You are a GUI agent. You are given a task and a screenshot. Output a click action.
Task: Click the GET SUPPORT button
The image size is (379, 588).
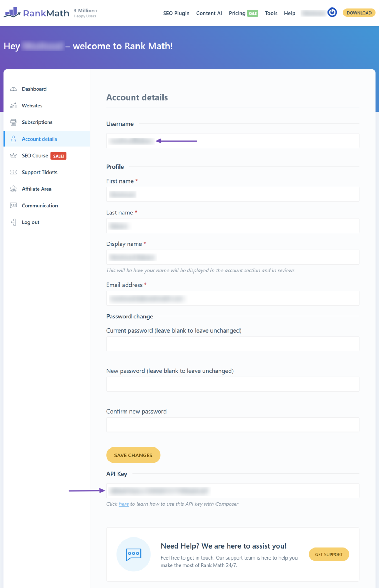point(329,554)
